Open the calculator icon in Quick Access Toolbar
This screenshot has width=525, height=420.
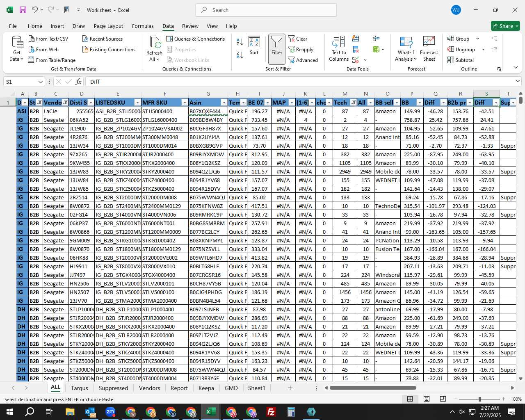tap(67, 10)
